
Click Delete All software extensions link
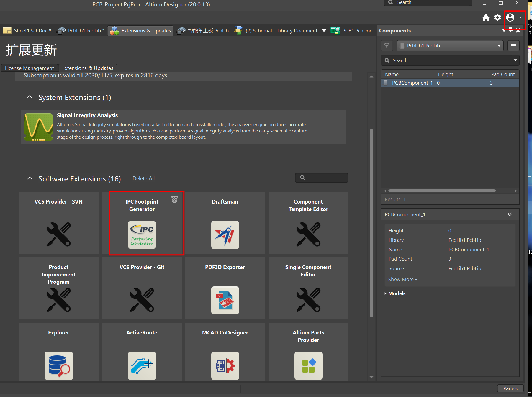[143, 178]
